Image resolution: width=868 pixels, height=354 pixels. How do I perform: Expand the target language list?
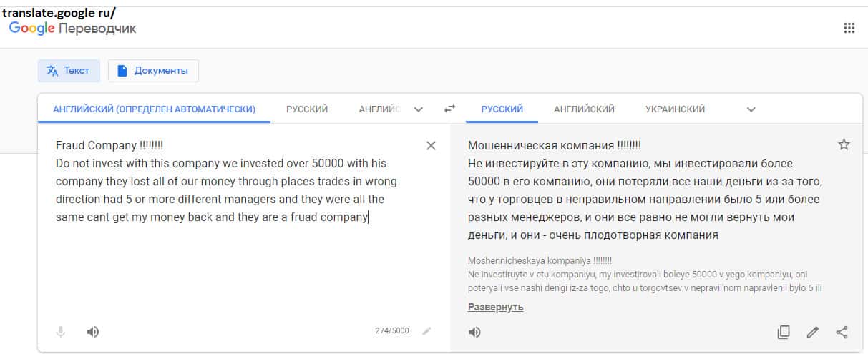coord(751,109)
